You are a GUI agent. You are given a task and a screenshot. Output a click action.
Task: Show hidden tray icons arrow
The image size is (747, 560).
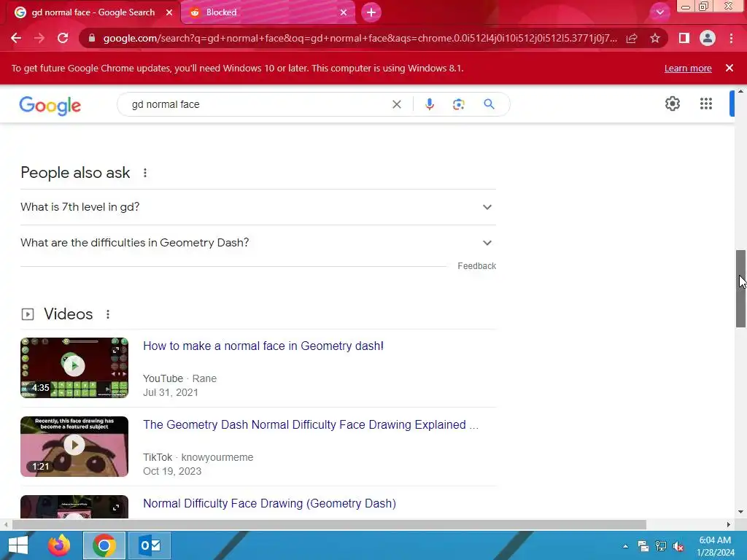625,546
